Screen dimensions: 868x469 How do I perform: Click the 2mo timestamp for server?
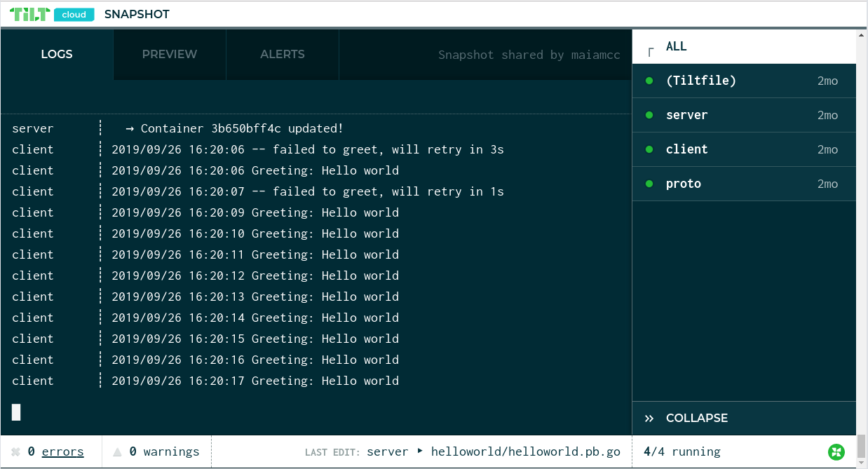827,115
